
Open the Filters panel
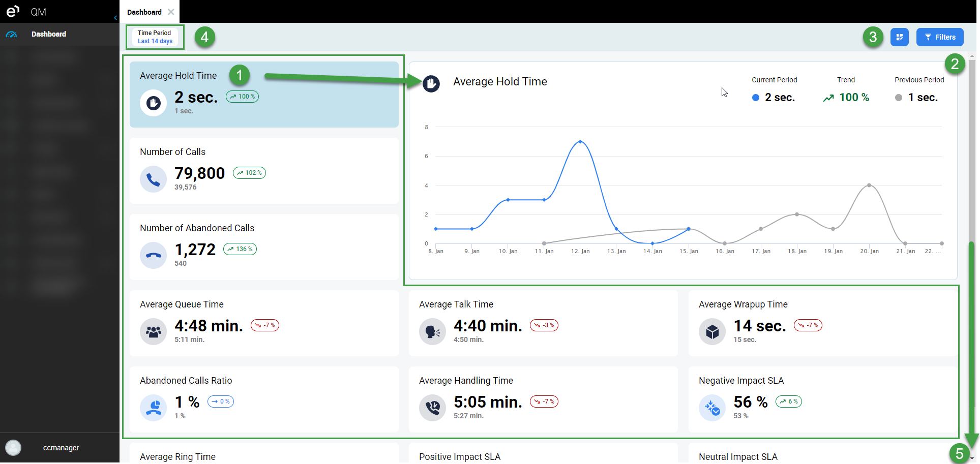tap(939, 37)
